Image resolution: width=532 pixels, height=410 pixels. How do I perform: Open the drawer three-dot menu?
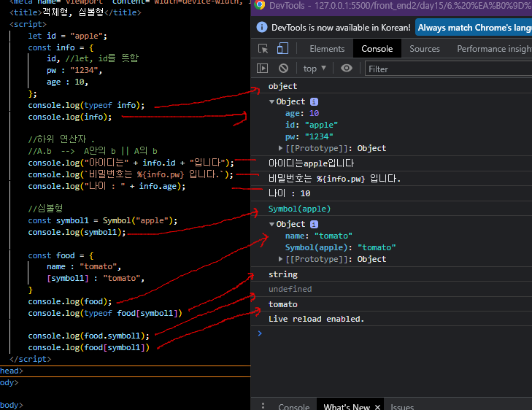(263, 406)
